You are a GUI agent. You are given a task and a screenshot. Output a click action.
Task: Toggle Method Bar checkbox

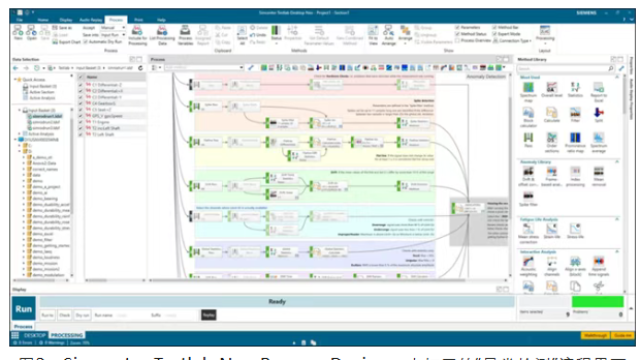(495, 27)
